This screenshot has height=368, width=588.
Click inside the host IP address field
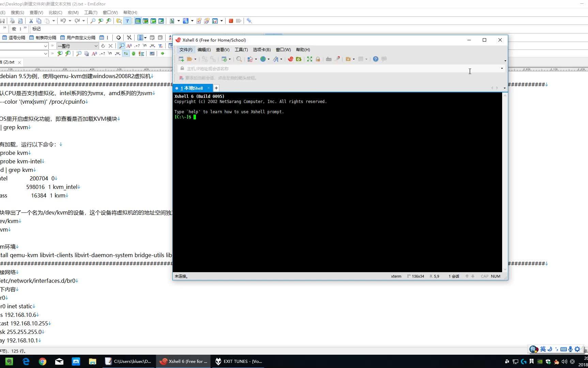(x=273, y=68)
